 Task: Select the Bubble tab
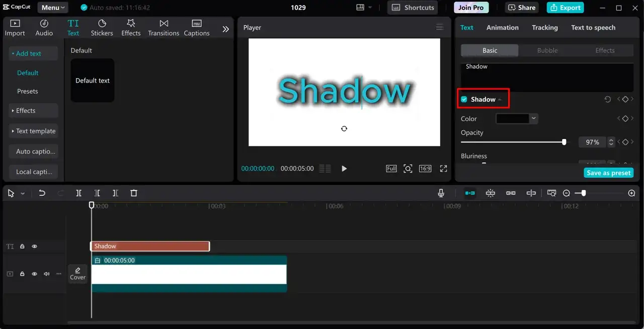point(547,50)
